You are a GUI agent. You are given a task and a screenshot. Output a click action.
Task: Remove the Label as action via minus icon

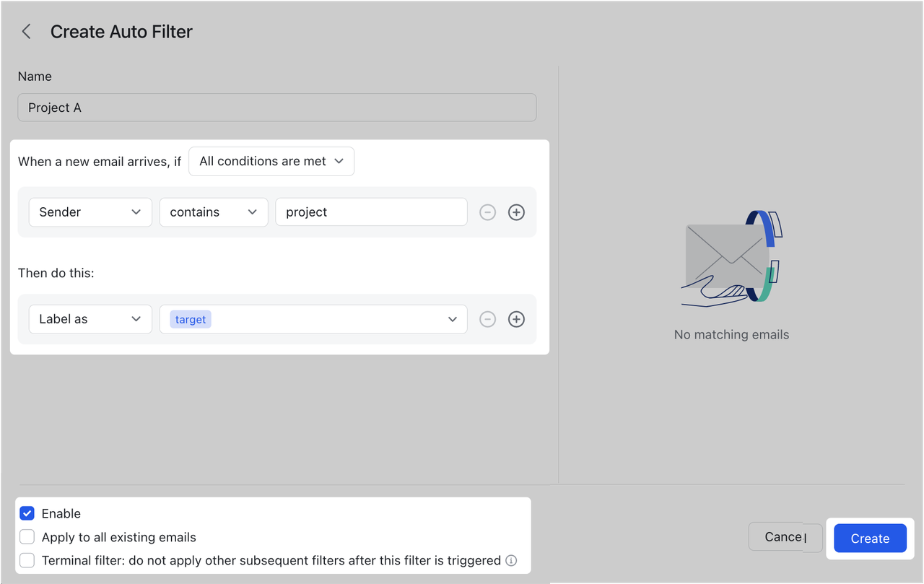tap(487, 318)
